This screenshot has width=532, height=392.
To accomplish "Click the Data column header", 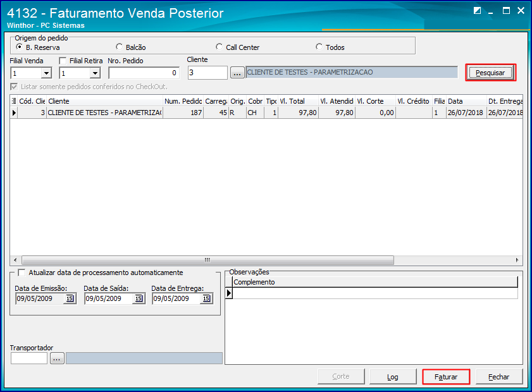I will (x=466, y=101).
